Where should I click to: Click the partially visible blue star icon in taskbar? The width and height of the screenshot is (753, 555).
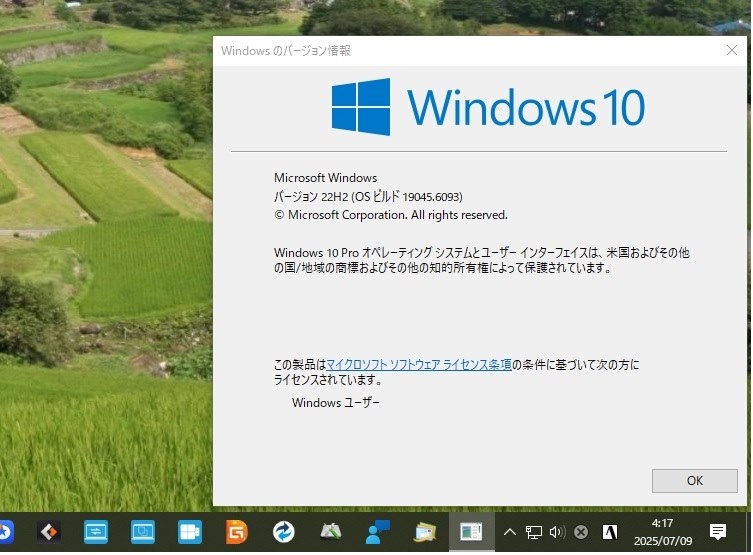pos(6,532)
